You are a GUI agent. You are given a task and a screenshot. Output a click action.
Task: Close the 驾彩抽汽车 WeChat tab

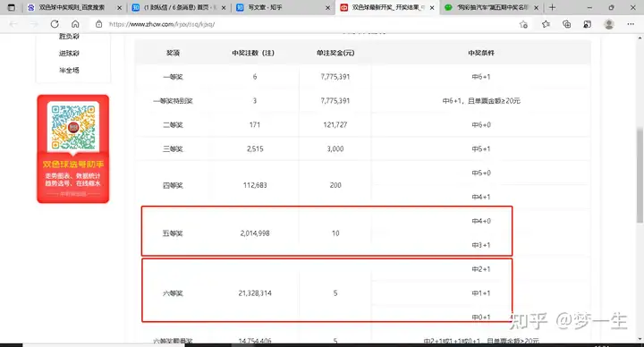[537, 7]
